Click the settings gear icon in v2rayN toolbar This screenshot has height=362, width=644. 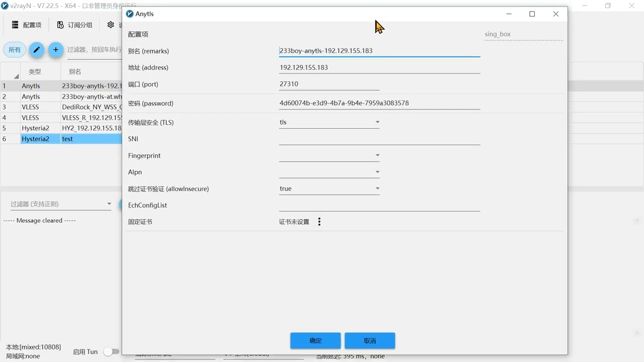click(x=111, y=25)
